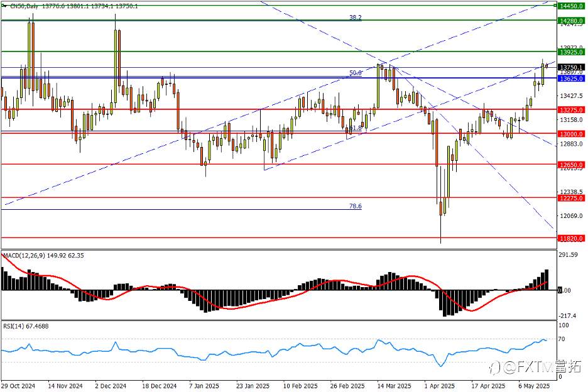The height and width of the screenshot is (392, 588).
Task: Click the 2 Dec 2024 date label
Action: (111, 386)
